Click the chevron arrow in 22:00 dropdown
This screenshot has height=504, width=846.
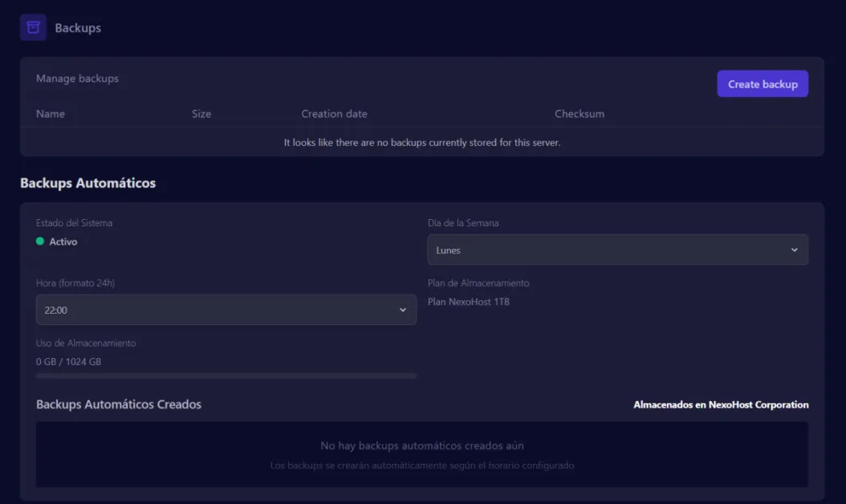tap(402, 310)
